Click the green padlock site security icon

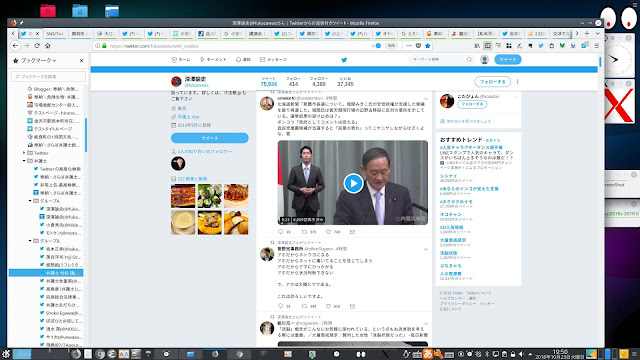pyautogui.click(x=104, y=46)
